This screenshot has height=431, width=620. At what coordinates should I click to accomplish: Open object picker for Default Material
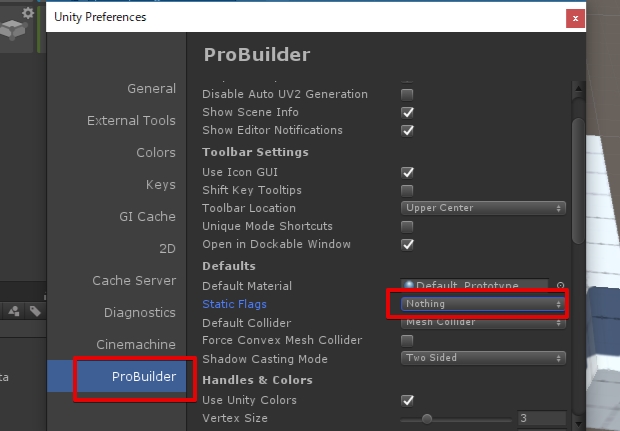[560, 285]
